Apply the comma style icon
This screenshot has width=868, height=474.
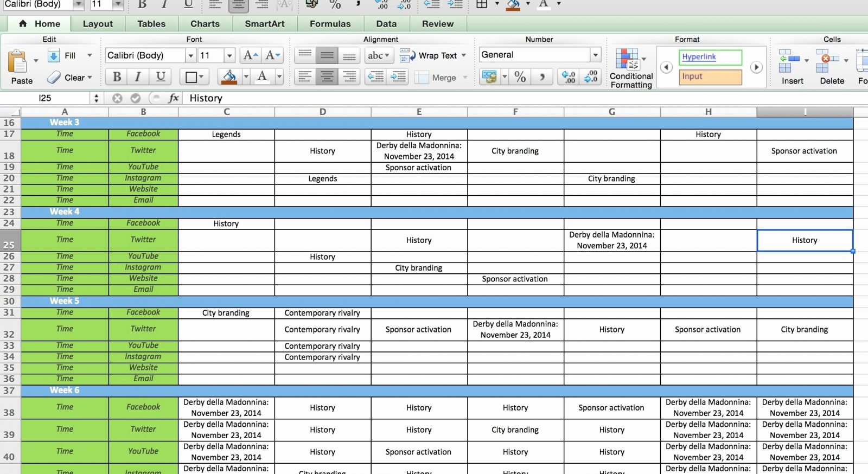[542, 77]
